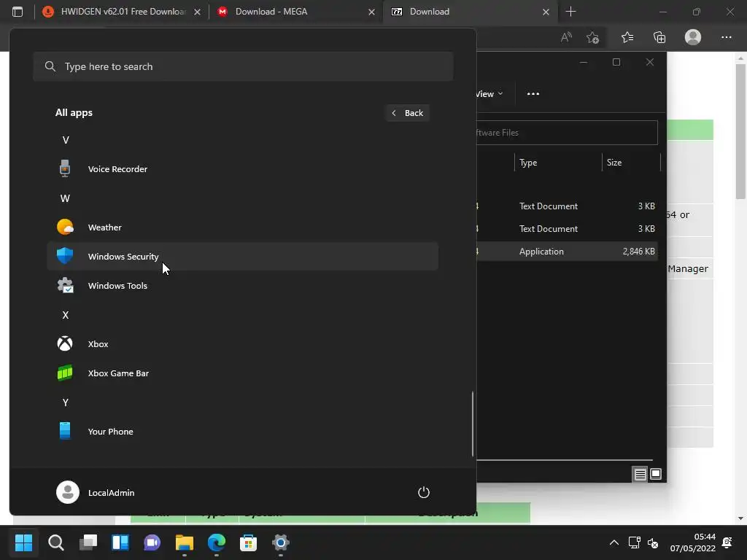This screenshot has height=560, width=747.
Task: Open Edge profile avatar
Action: [693, 37]
